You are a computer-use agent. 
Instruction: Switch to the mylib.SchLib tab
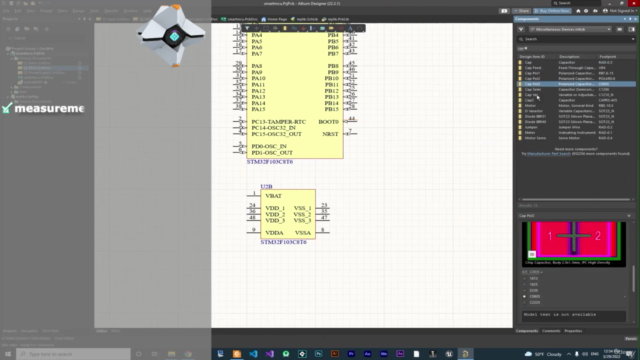(304, 19)
